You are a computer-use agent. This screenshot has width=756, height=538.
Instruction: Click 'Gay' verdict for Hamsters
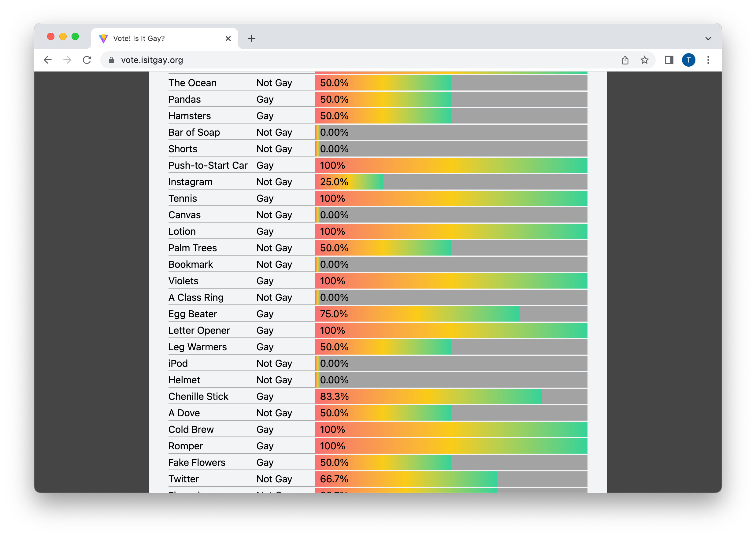click(x=265, y=116)
